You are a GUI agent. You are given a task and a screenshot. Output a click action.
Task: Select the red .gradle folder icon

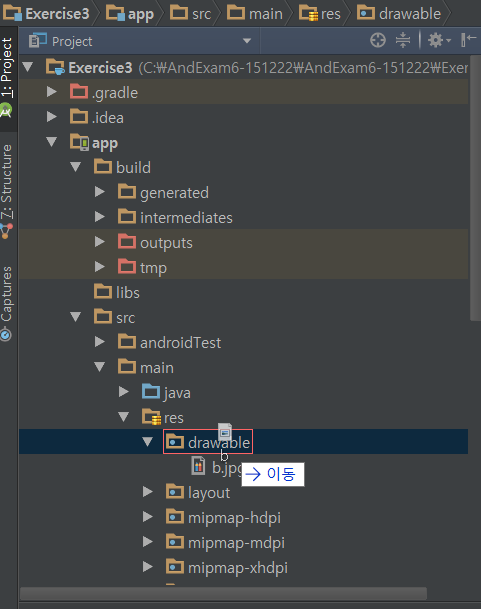79,91
